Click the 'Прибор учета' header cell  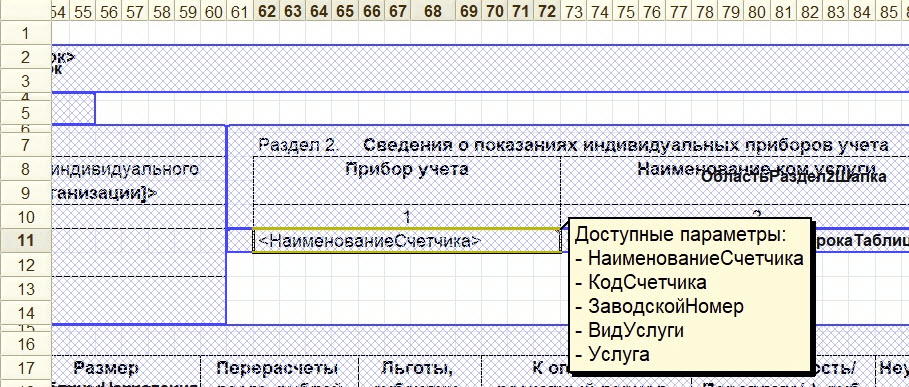pos(407,180)
